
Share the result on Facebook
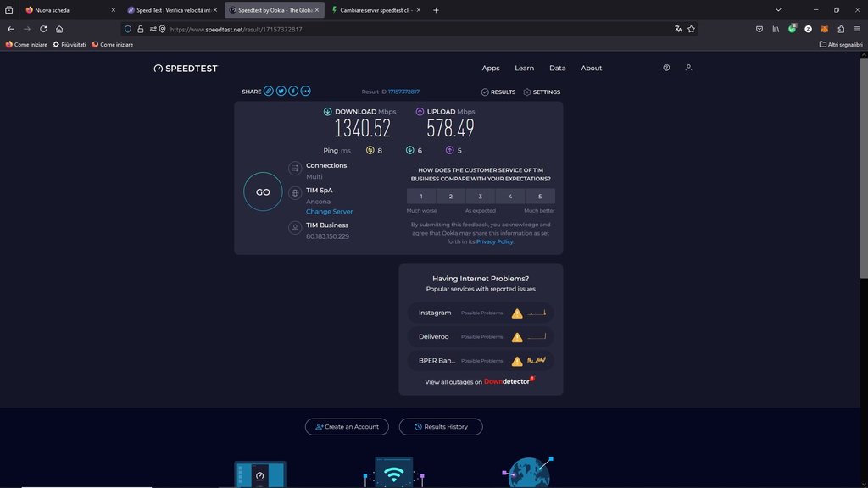(293, 91)
